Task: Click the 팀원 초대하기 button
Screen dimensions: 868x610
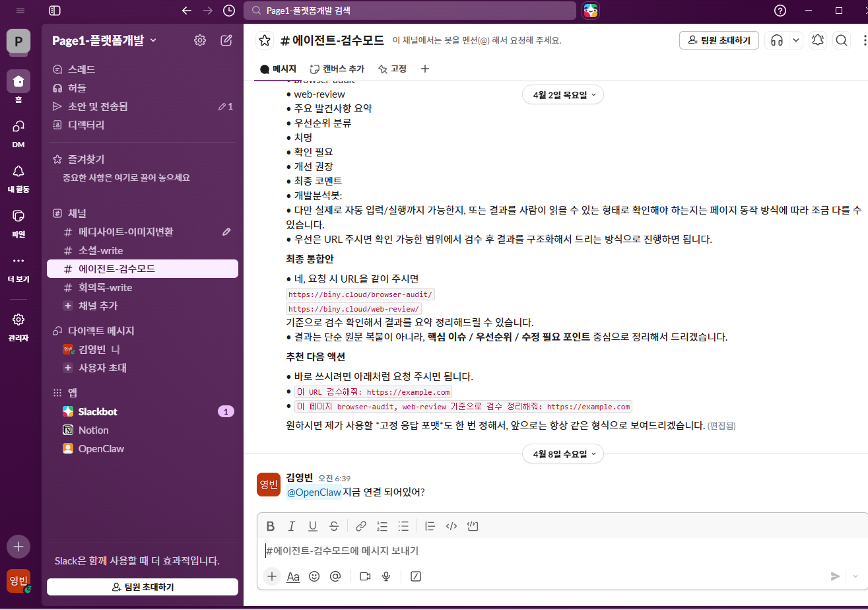Action: point(719,40)
